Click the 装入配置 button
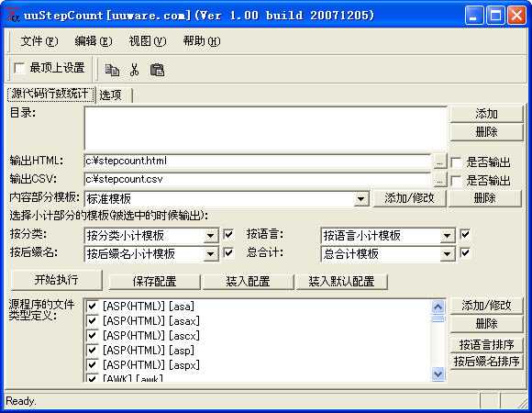Viewport: 532px width, 413px height. coord(248,282)
